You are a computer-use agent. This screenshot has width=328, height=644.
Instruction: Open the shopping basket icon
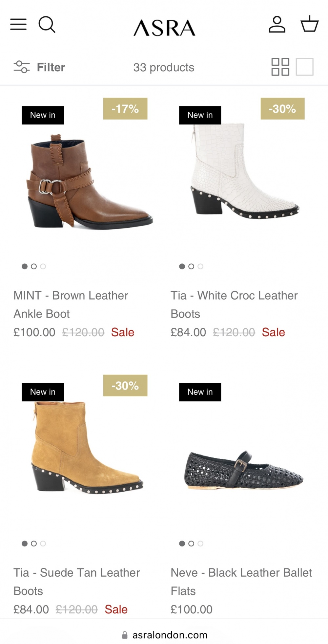310,24
